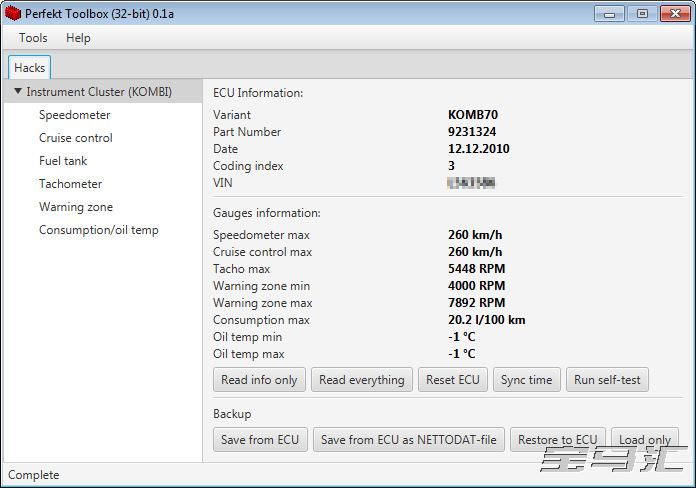Select Consumption/oil temp item
The height and width of the screenshot is (488, 696).
[x=99, y=230]
